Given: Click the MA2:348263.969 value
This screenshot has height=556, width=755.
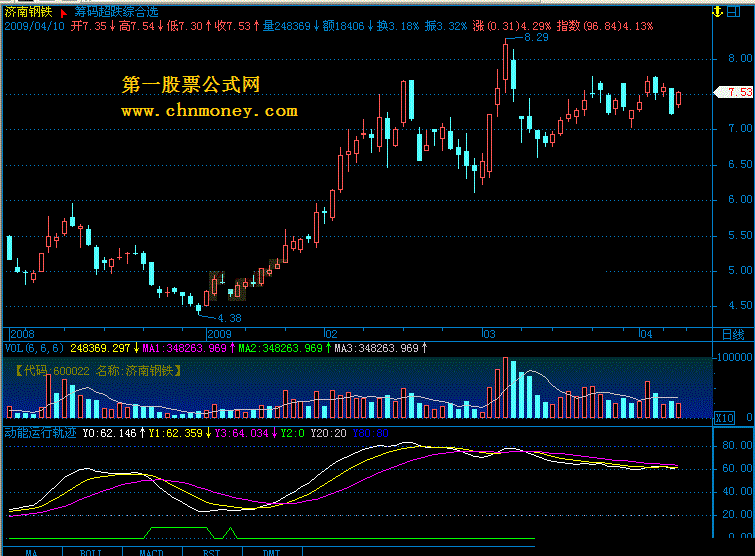Looking at the screenshot, I should pyautogui.click(x=280, y=348).
